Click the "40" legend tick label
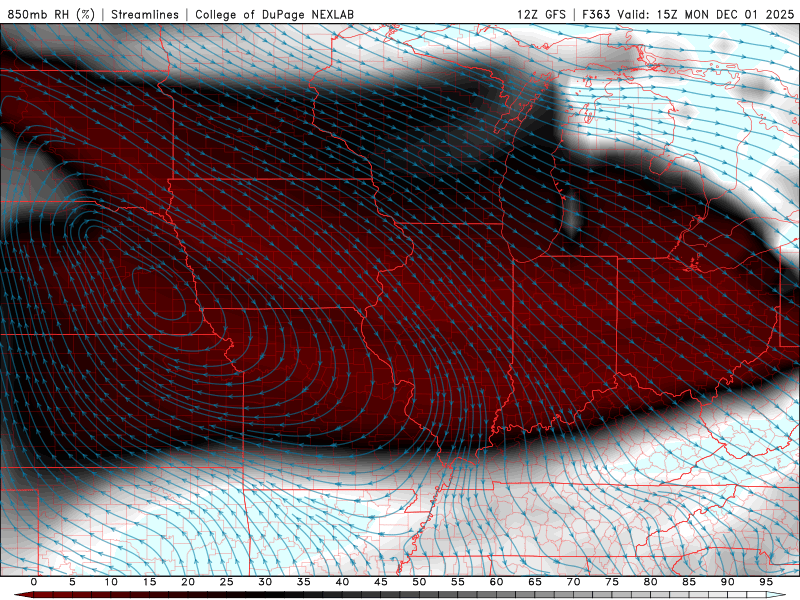Screen dimensions: 800x600 pos(342,582)
